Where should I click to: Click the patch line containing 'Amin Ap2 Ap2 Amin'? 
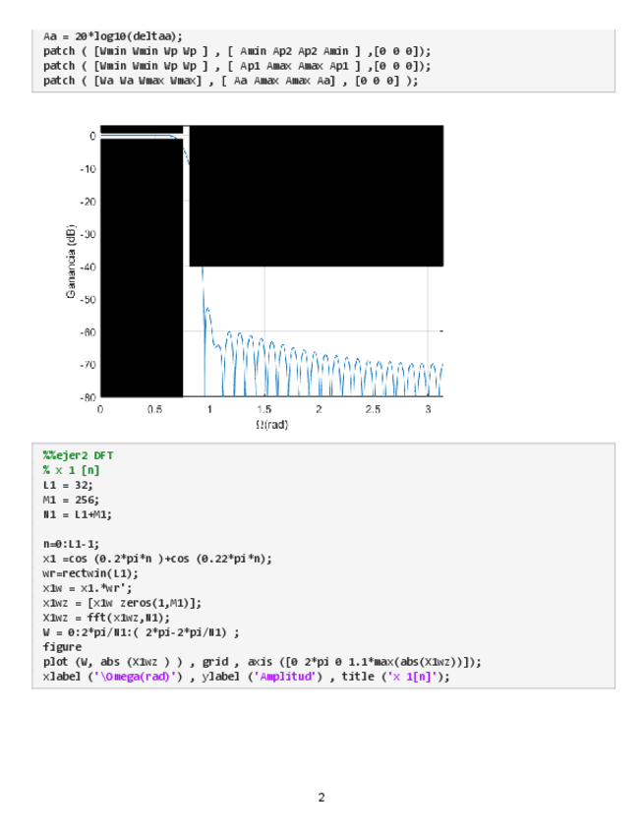(x=236, y=50)
